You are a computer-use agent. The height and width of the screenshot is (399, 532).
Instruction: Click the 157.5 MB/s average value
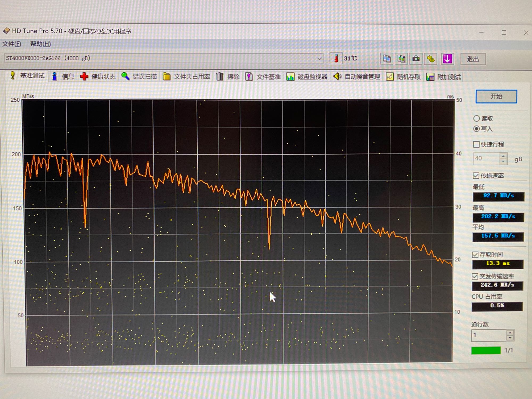coord(498,236)
